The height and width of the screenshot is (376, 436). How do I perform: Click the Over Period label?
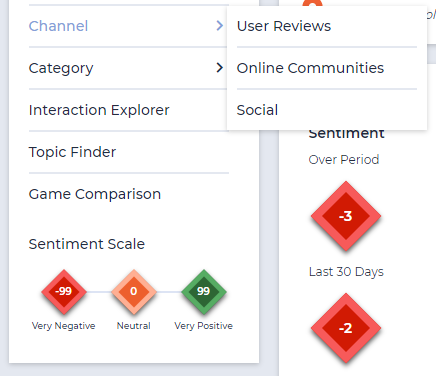[x=344, y=160]
